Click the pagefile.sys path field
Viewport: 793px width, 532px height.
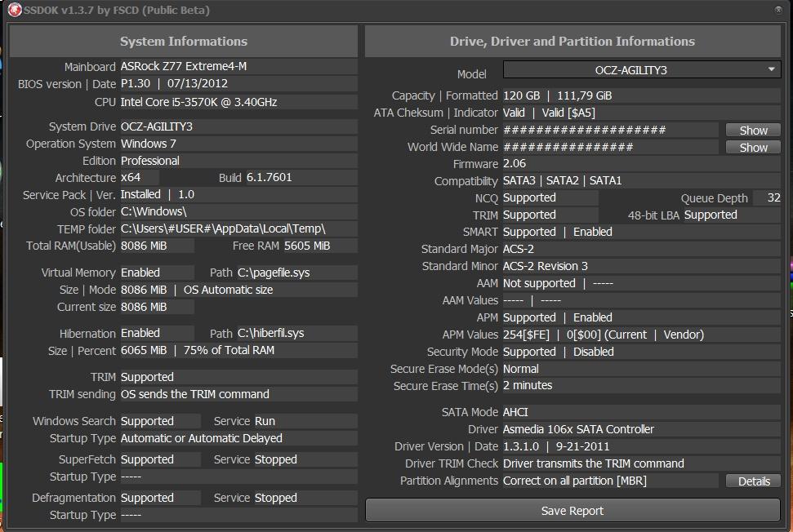(296, 273)
